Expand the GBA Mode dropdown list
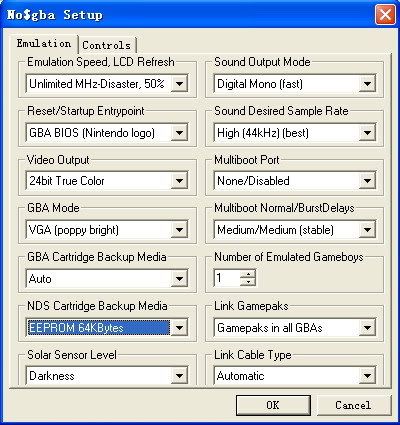Viewport: 400px width, 425px height. pyautogui.click(x=179, y=230)
